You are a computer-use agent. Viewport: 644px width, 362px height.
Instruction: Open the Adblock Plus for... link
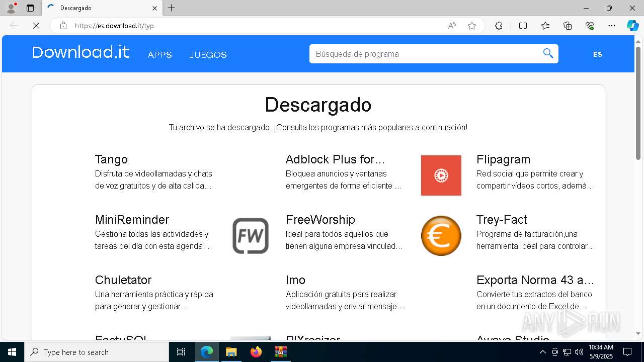coord(335,159)
